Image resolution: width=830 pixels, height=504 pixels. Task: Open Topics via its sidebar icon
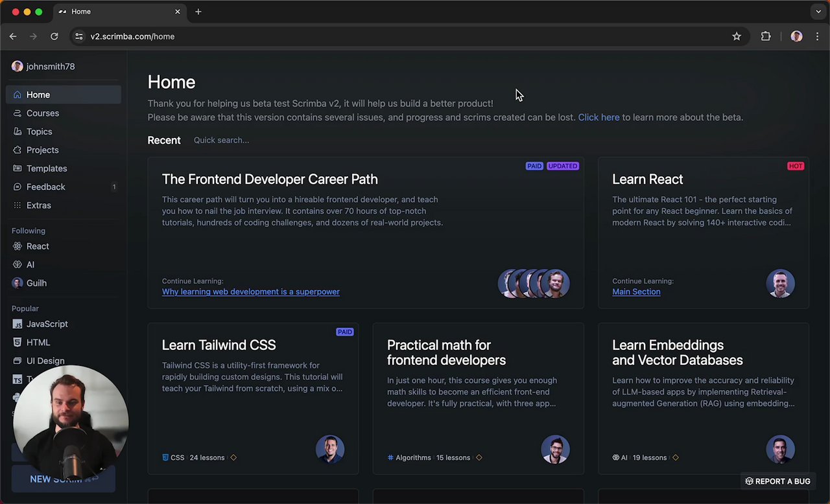point(18,132)
